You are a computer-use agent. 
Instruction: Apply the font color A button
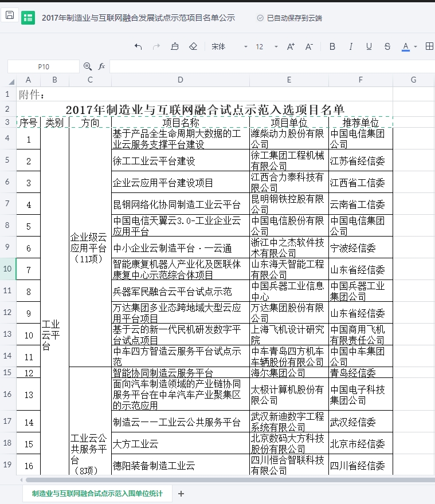406,47
